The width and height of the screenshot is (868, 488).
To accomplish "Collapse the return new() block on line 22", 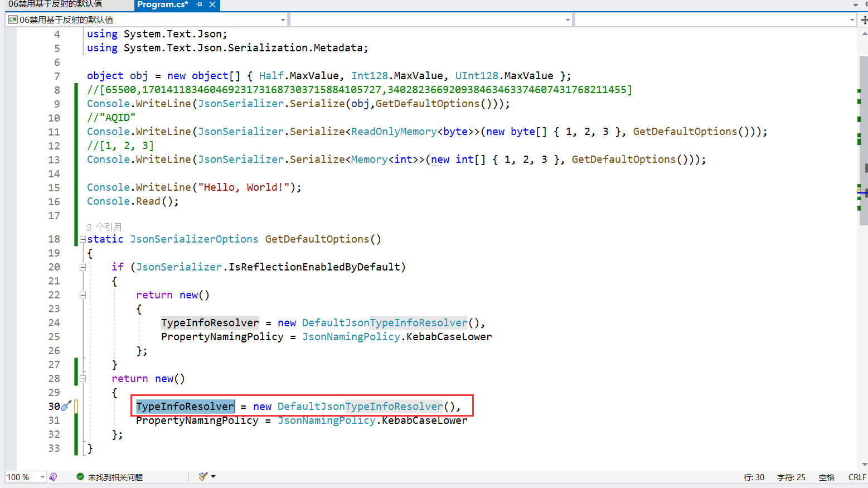I will coord(83,295).
